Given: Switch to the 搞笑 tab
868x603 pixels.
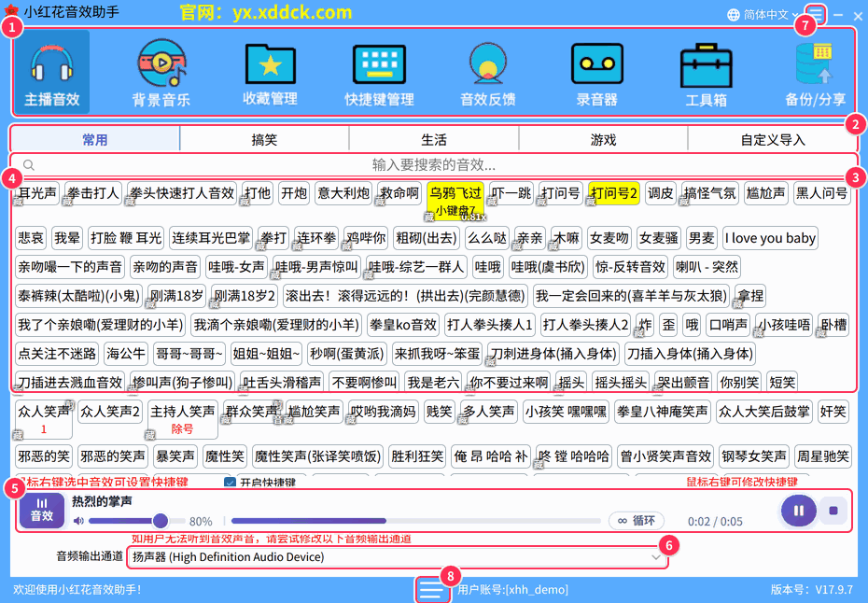Looking at the screenshot, I should point(264,139).
